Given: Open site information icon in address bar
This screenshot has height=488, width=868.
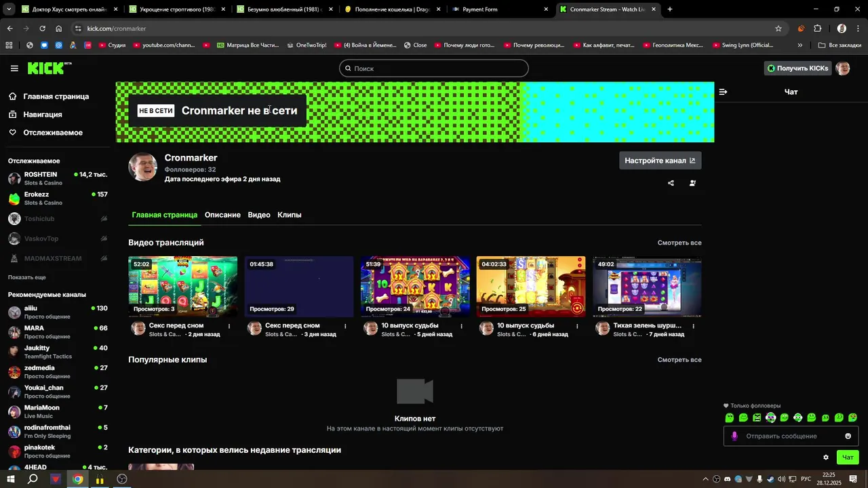Looking at the screenshot, I should [x=79, y=28].
